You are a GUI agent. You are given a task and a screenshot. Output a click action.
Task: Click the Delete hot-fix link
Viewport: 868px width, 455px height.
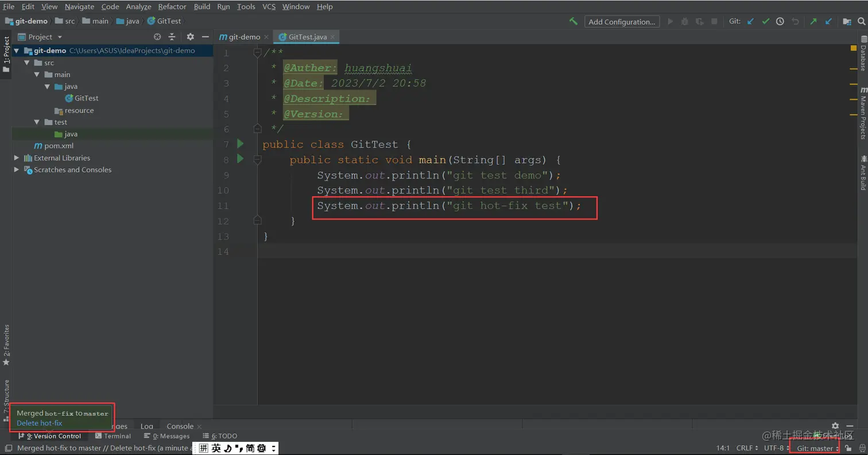(40, 423)
